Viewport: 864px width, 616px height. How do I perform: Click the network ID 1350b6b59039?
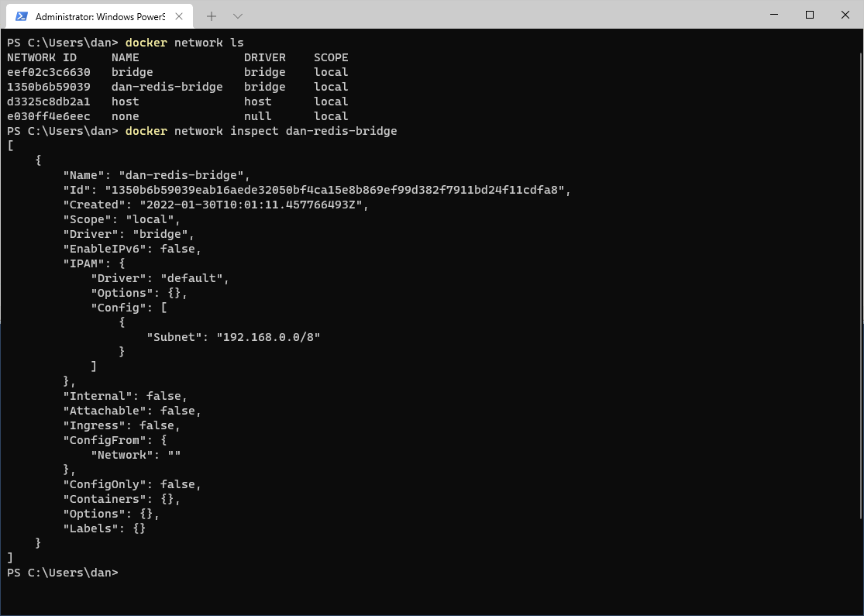point(49,87)
